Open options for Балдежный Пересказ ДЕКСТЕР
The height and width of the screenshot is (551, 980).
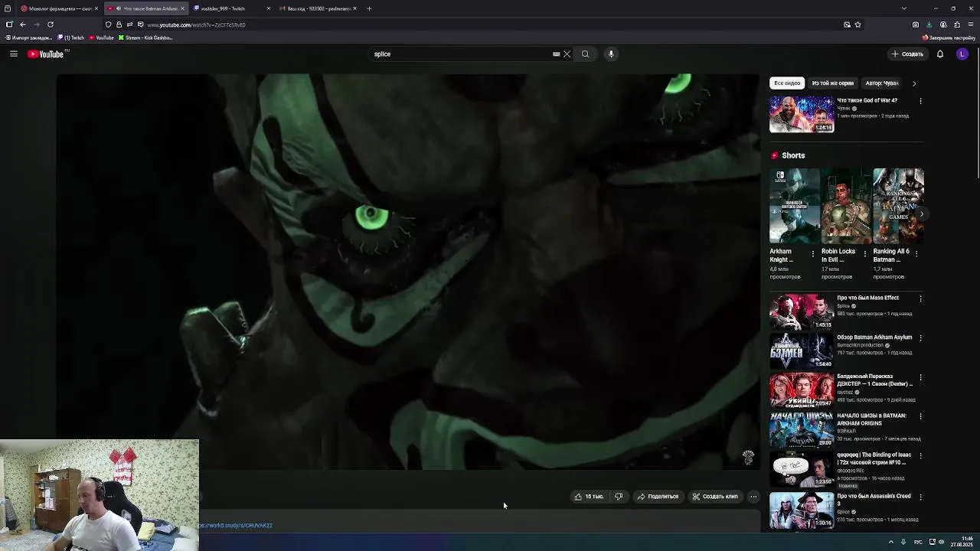920,377
